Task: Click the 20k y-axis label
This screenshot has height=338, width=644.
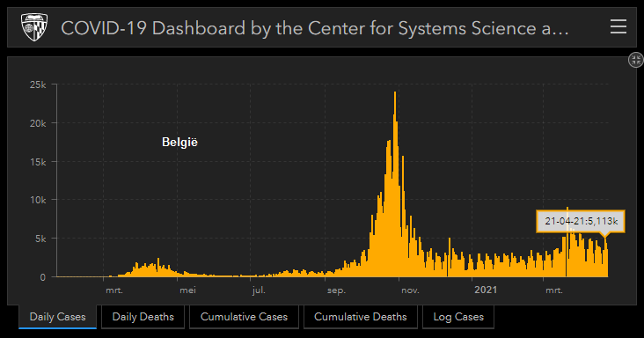Action: click(38, 123)
